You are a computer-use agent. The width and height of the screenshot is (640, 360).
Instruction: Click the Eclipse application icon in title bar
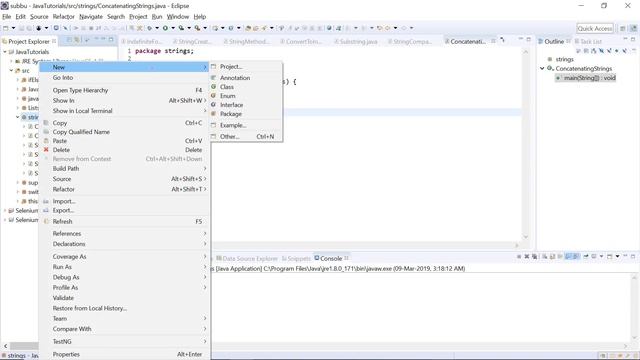pos(4,6)
